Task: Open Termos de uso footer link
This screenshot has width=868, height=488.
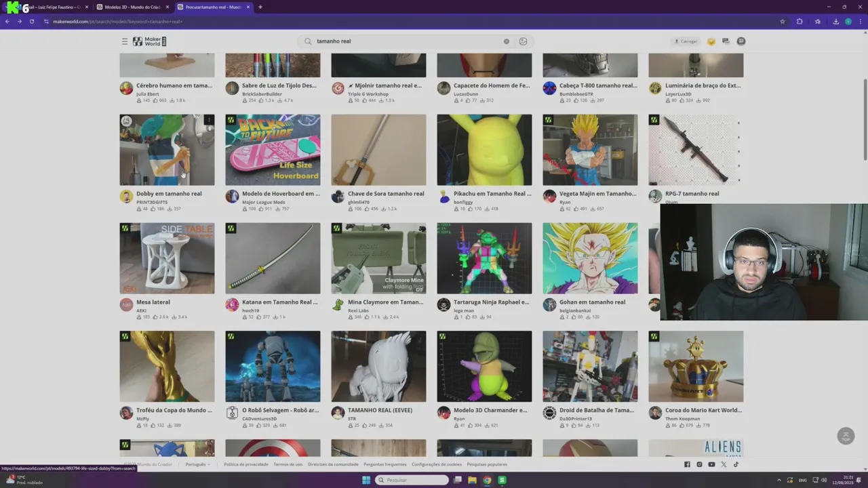Action: click(x=288, y=464)
